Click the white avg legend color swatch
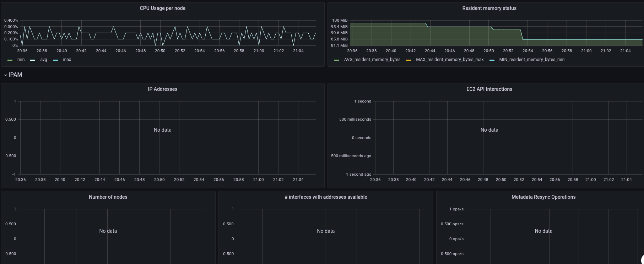The image size is (644, 264). [33, 60]
